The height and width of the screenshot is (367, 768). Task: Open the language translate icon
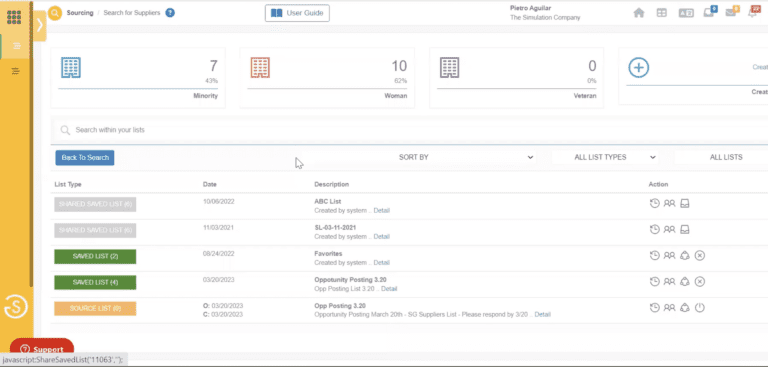[686, 13]
